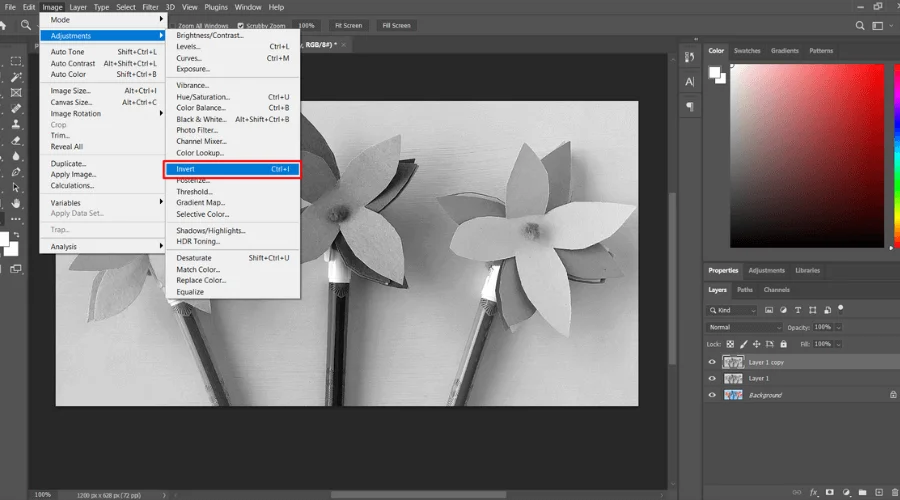Viewport: 900px width, 500px height.
Task: Choose Desaturate menu item
Action: 232,258
